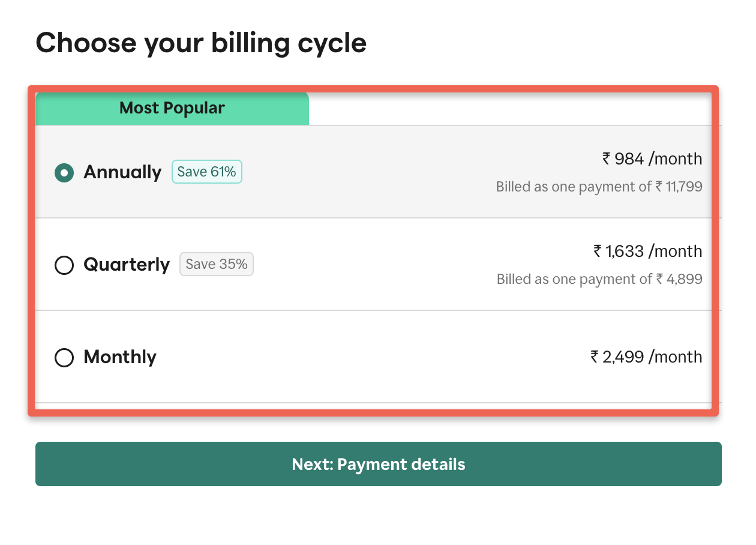Click the ₹ 1,633 /month price
The image size is (756, 545).
(646, 251)
